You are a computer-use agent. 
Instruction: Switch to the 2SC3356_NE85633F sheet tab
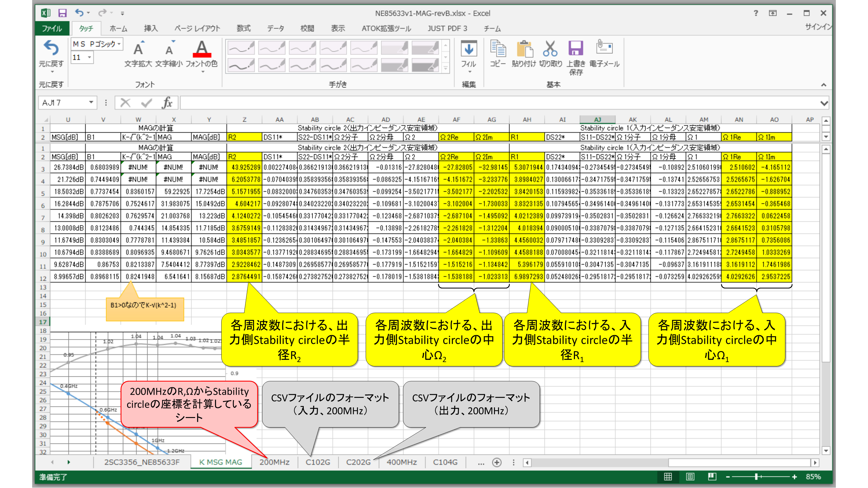(x=142, y=462)
